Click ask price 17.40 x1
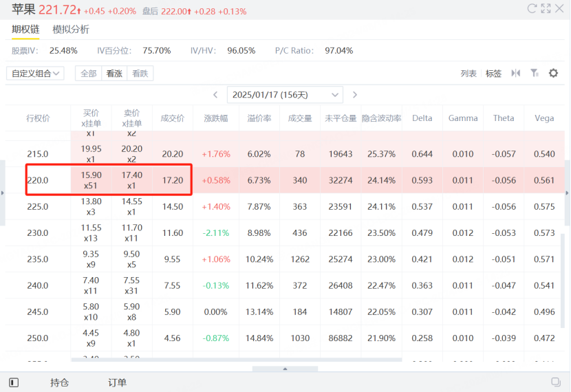The height and width of the screenshot is (392, 571). [x=132, y=180]
